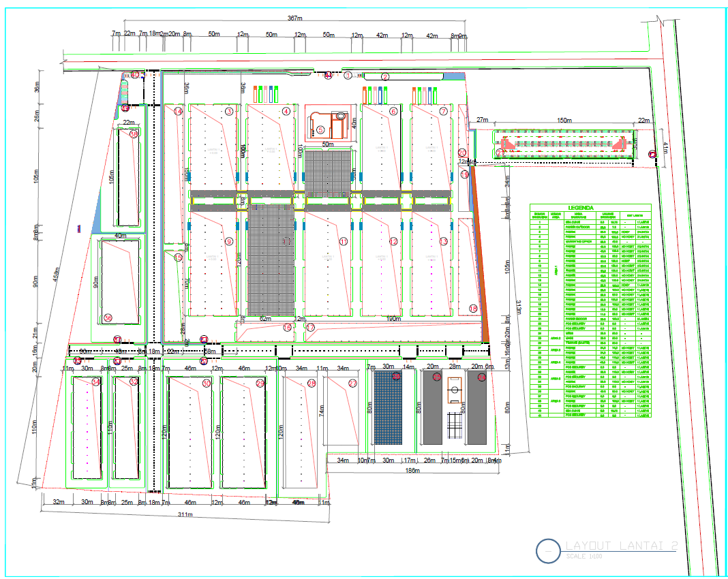Select circled marker 2 near top entrance
728x579 pixels.
point(385,76)
